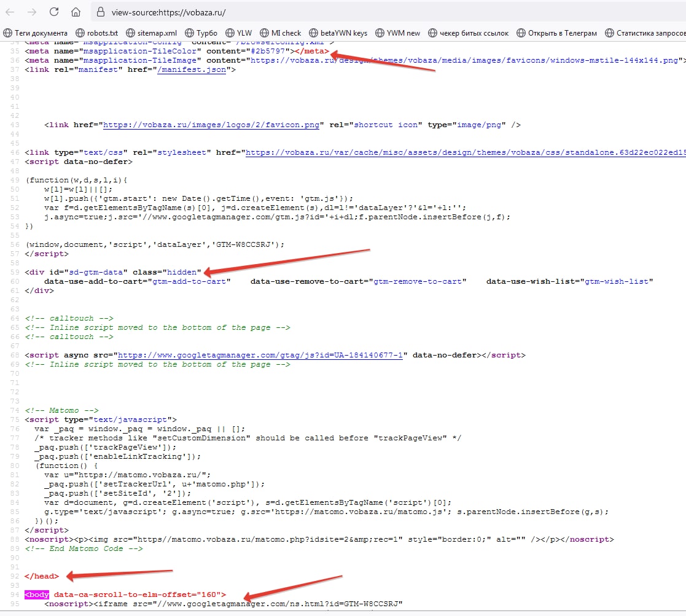Click globe icon of 'MI check' bookmark
This screenshot has height=616, width=686.
click(264, 33)
